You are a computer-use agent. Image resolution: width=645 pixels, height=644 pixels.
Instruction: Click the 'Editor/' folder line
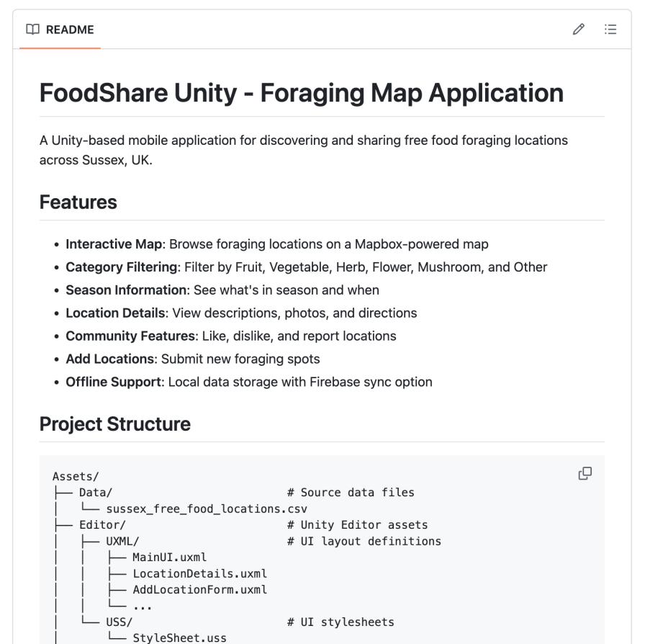pos(102,525)
